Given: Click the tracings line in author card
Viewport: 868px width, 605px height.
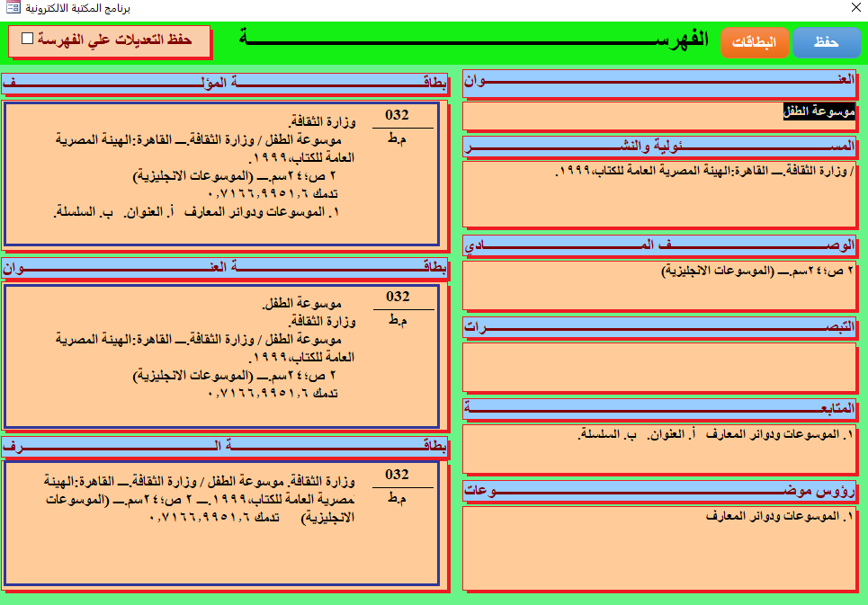Looking at the screenshot, I should coord(196,212).
